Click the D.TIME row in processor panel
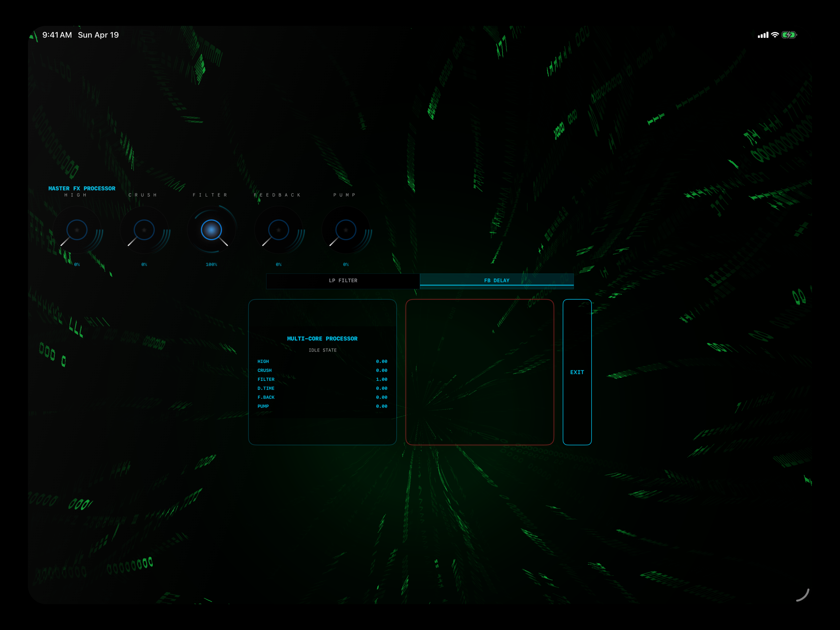The width and height of the screenshot is (840, 630). point(323,388)
